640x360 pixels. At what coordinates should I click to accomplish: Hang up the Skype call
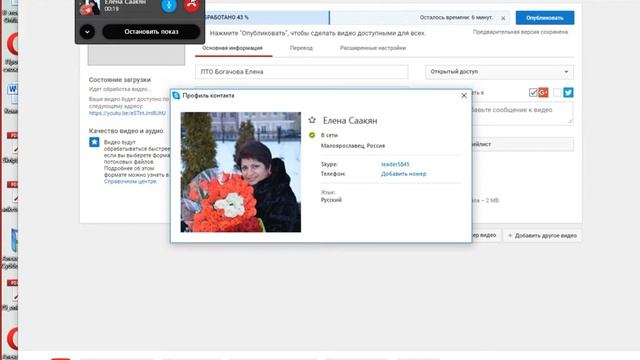point(192,5)
